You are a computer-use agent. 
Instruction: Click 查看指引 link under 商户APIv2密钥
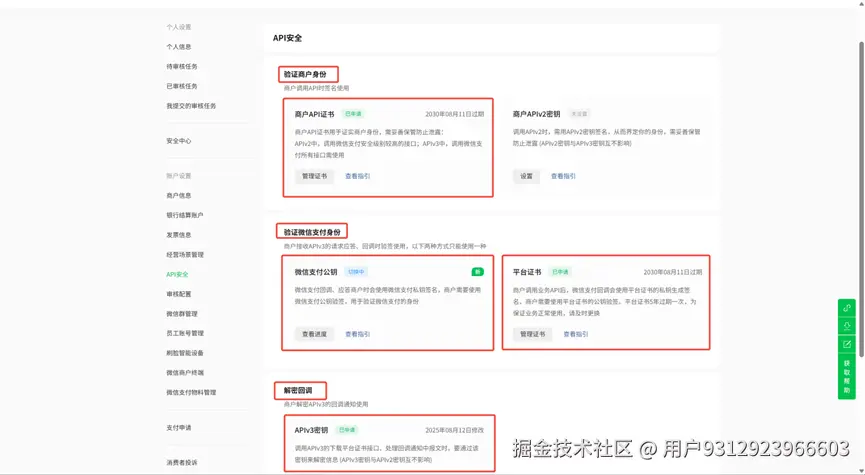pos(563,176)
